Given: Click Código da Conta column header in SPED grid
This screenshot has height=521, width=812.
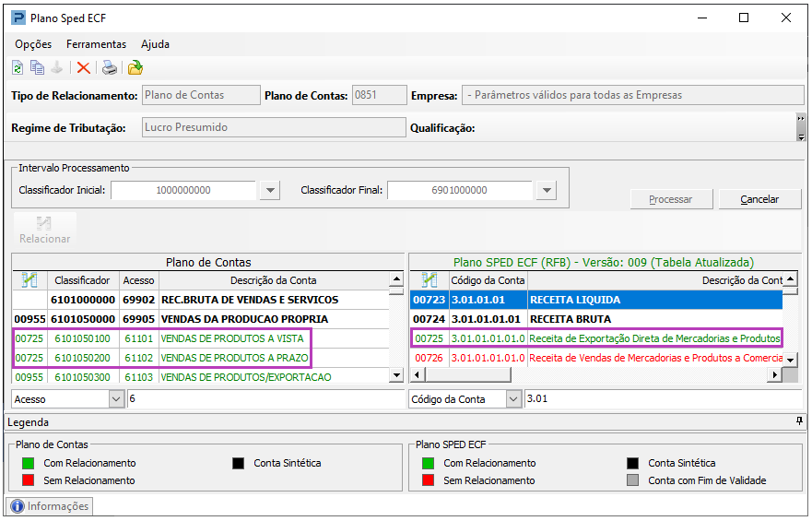Looking at the screenshot, I should [x=488, y=280].
